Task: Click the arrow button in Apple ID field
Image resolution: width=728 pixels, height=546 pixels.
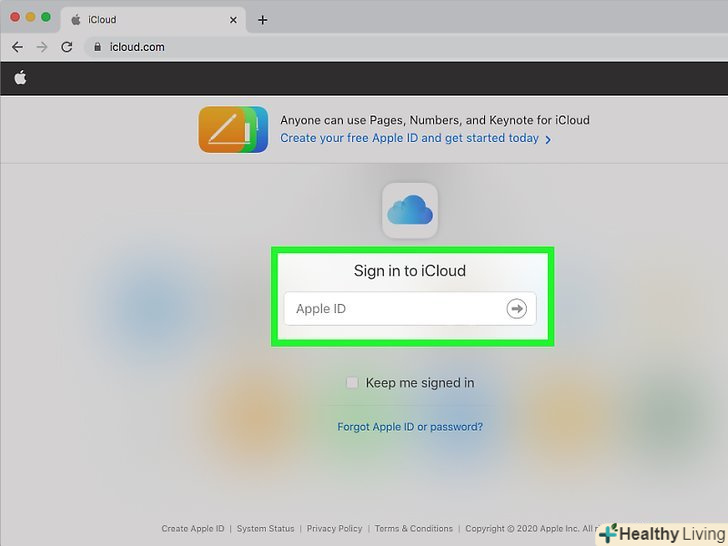Action: pyautogui.click(x=516, y=308)
